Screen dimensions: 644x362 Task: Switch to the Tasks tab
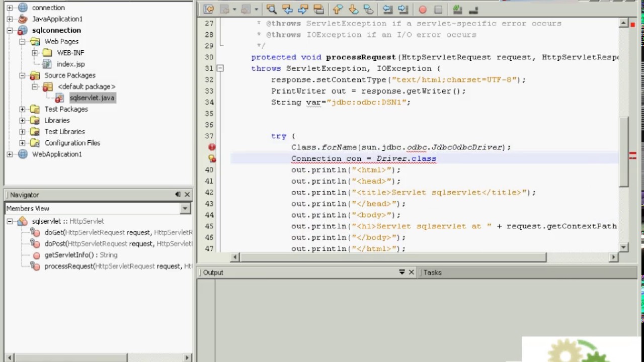pyautogui.click(x=432, y=273)
